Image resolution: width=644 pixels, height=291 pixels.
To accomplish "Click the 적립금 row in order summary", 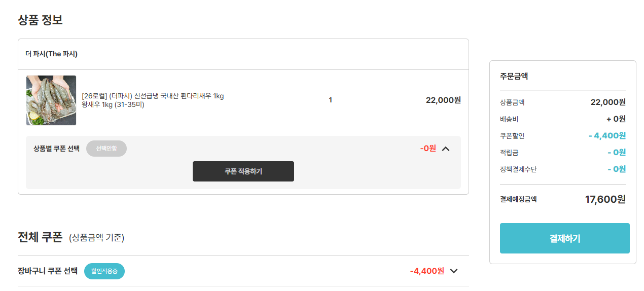I will click(x=563, y=153).
